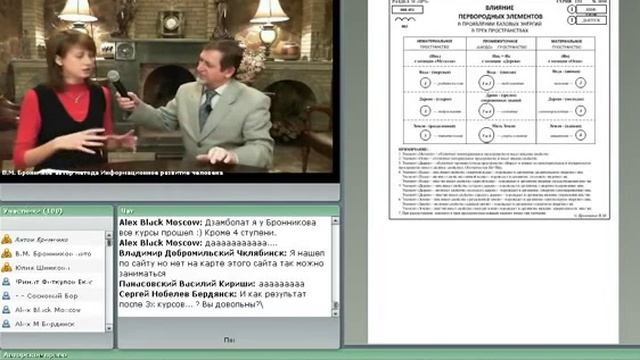Click the participants panel header

click(x=56, y=211)
